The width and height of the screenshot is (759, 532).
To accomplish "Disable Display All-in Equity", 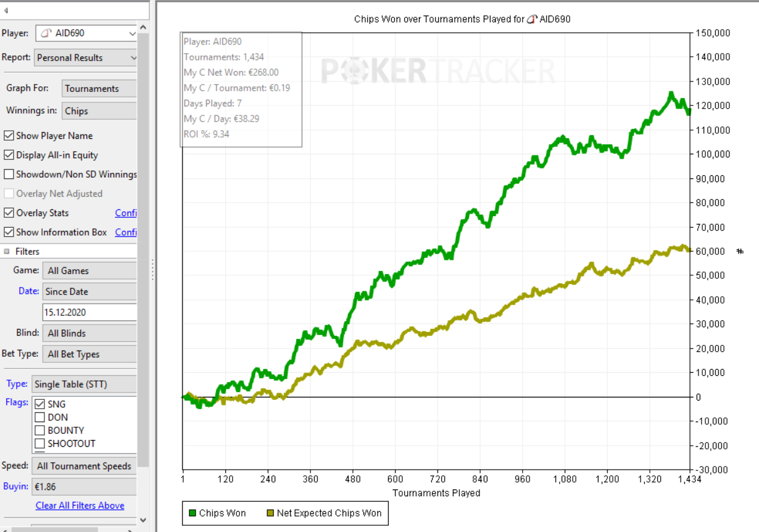I will click(x=9, y=155).
